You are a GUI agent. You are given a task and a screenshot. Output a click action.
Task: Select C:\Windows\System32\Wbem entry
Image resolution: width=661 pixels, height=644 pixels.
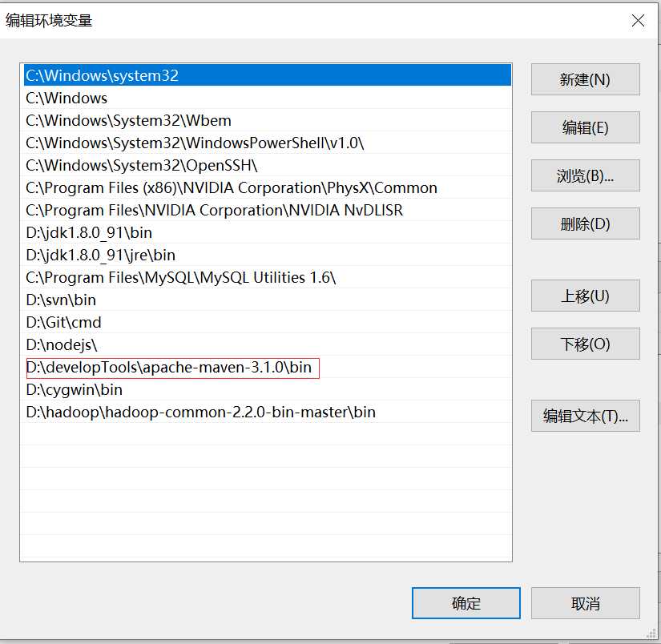(x=266, y=120)
